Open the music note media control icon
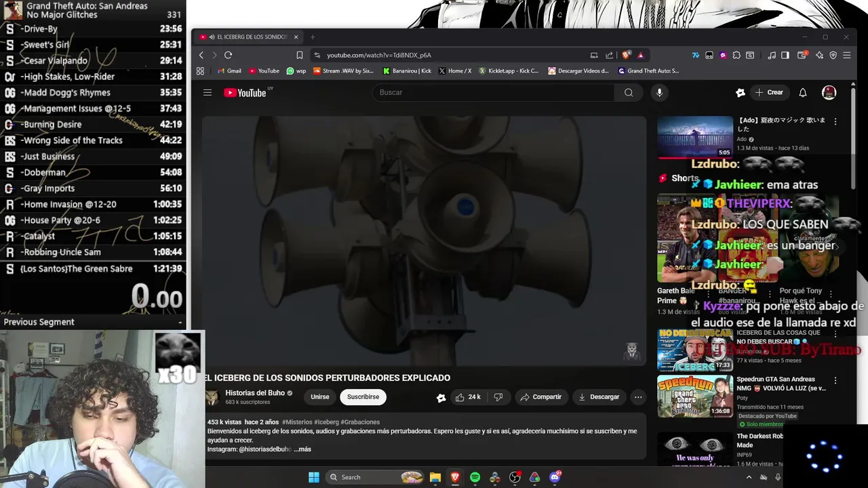The height and width of the screenshot is (488, 868). click(772, 55)
